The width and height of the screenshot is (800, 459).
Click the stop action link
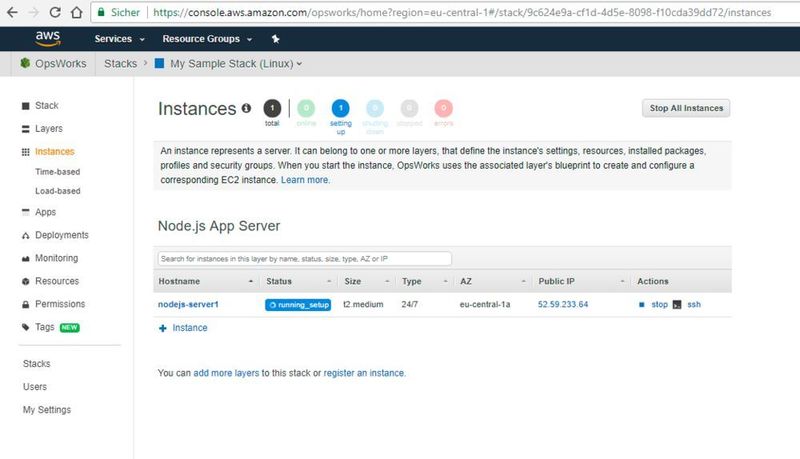(x=659, y=304)
